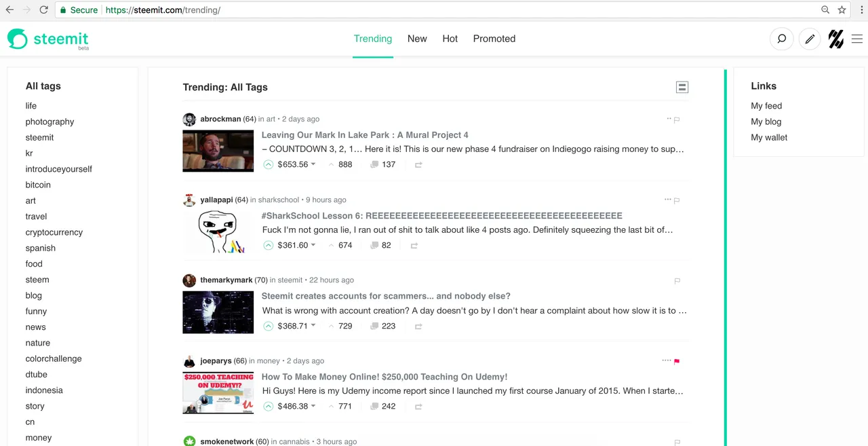Filter by the bitcoin tag
Viewport: 868px width, 446px height.
pyautogui.click(x=38, y=185)
